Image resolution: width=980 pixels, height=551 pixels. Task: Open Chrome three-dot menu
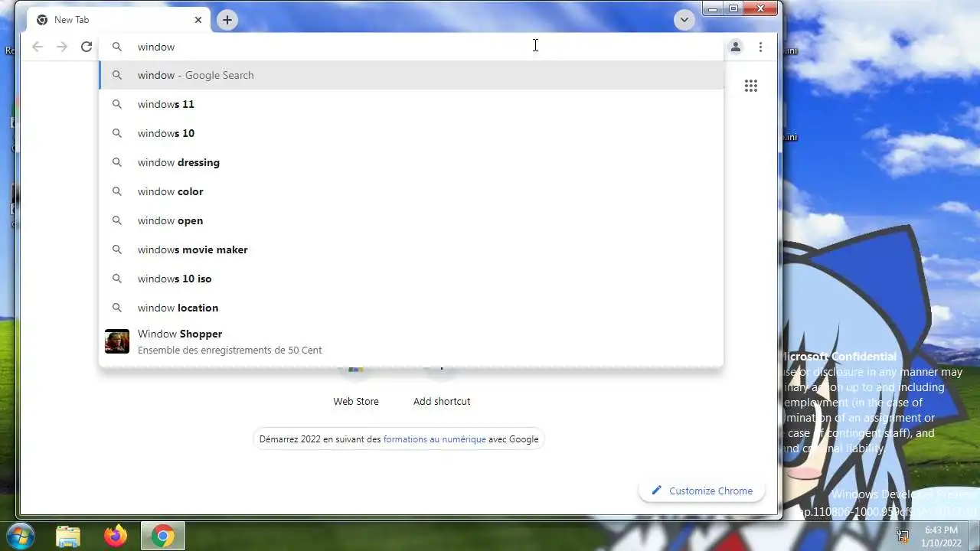[760, 47]
